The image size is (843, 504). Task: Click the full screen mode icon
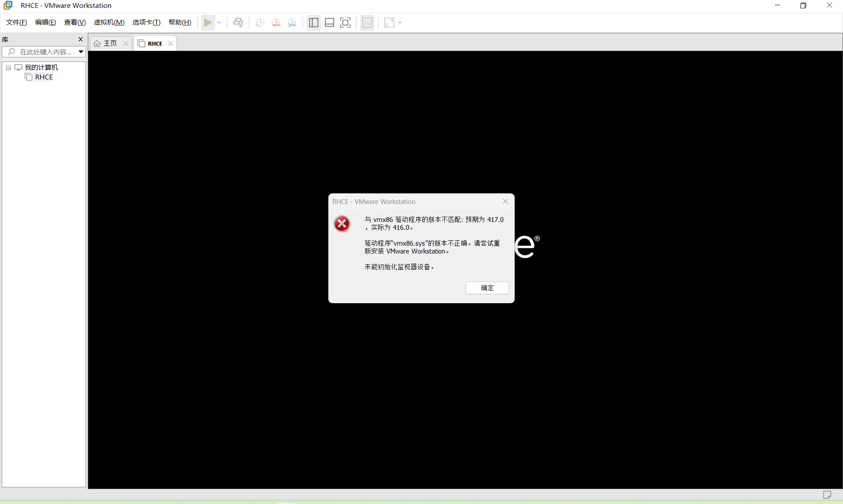[x=346, y=22]
